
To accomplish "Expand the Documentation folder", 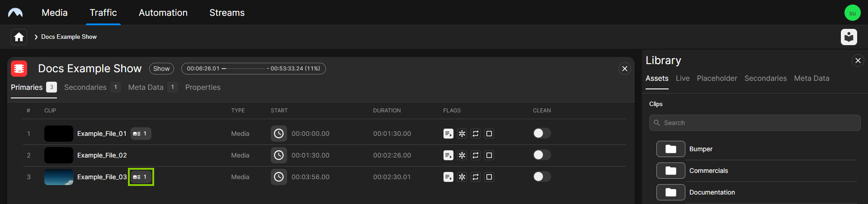I will [x=671, y=192].
